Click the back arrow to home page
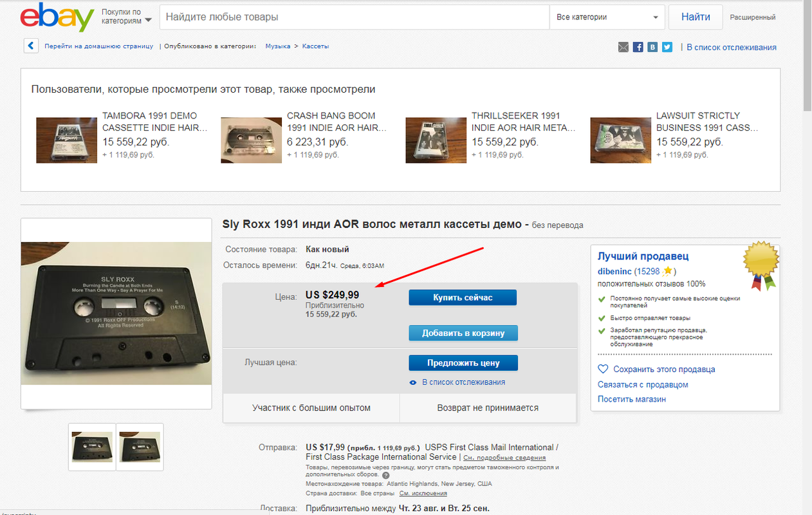The height and width of the screenshot is (515, 812). coord(30,46)
